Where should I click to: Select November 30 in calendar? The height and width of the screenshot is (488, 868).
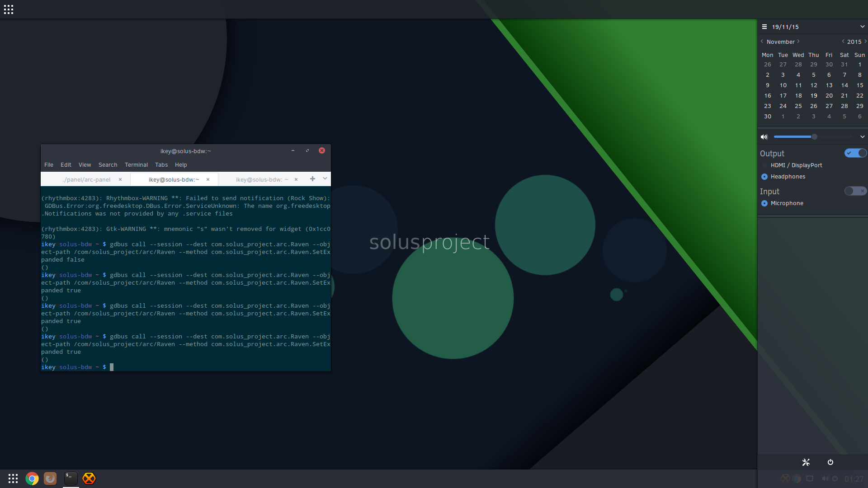(768, 117)
